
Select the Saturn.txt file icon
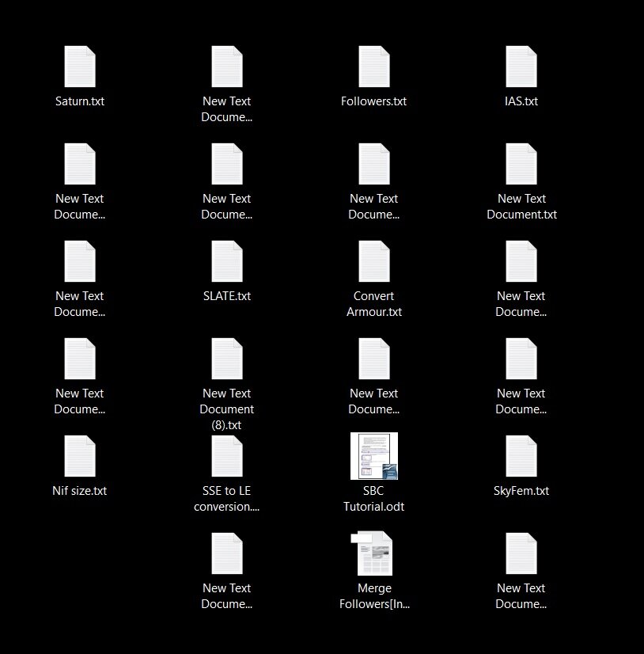click(x=80, y=67)
